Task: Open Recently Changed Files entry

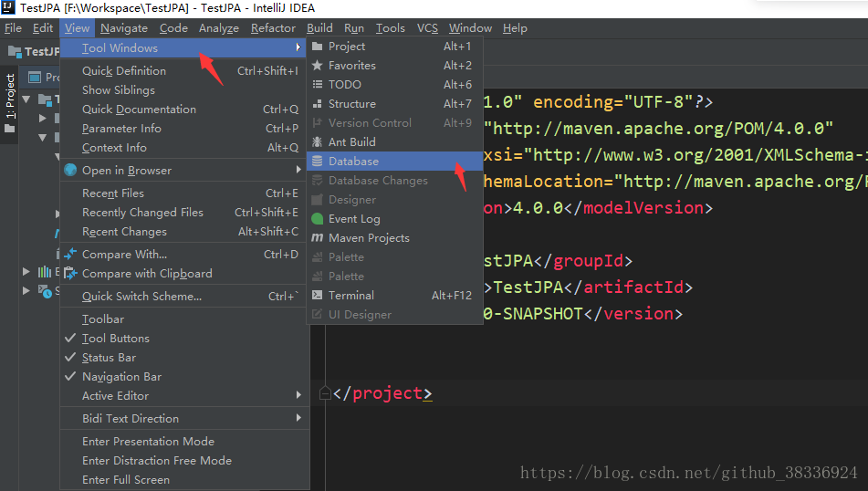Action: coord(184,213)
